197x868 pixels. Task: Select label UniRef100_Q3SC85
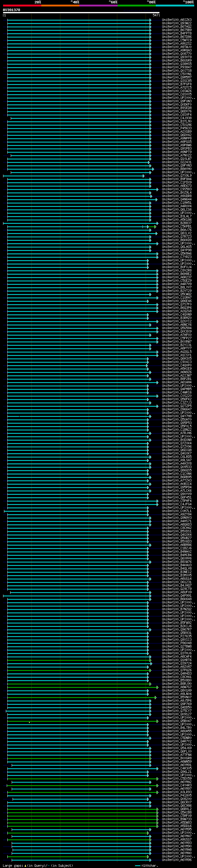[x=177, y=81]
